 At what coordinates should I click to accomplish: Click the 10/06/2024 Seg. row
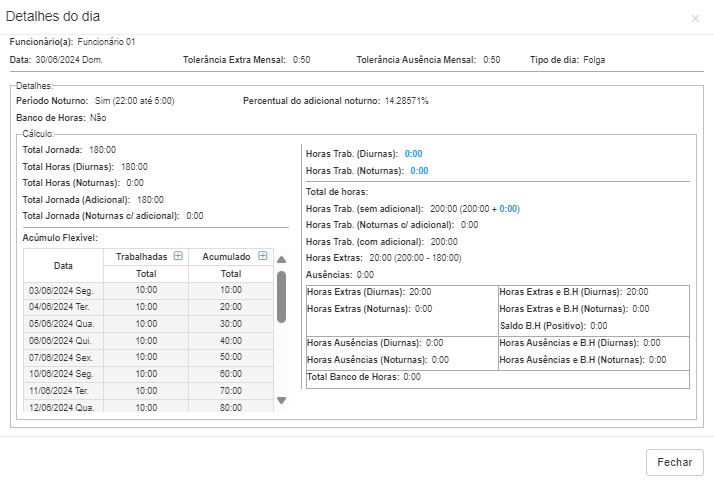[x=63, y=374]
